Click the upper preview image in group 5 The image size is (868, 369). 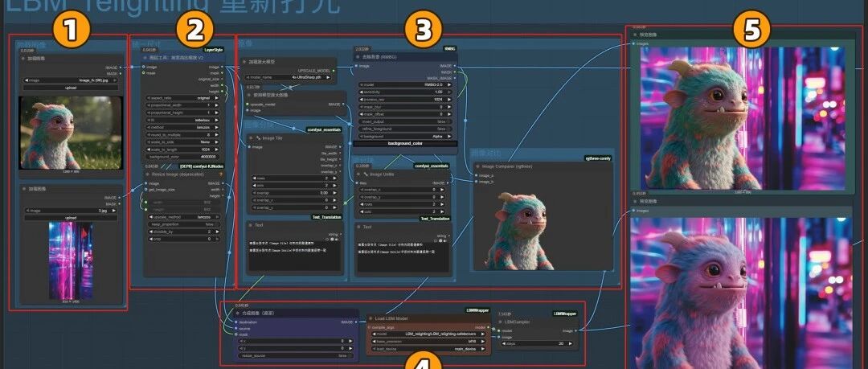click(743, 118)
